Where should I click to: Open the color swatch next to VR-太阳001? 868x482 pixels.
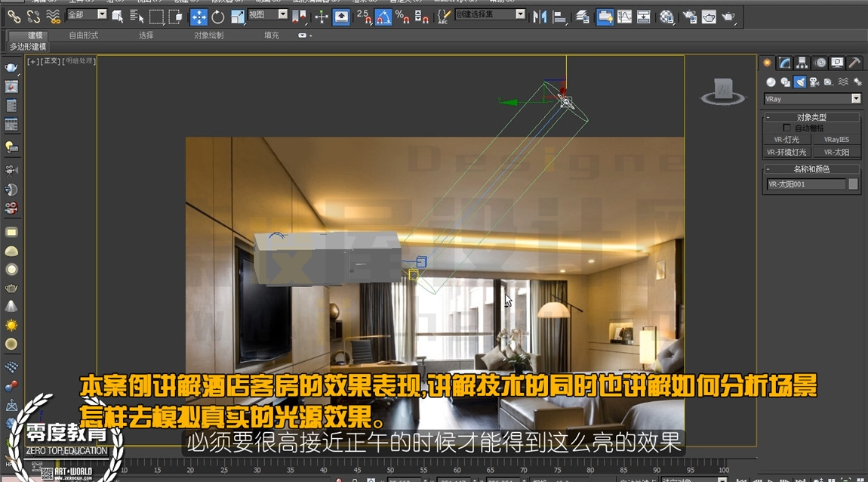853,184
